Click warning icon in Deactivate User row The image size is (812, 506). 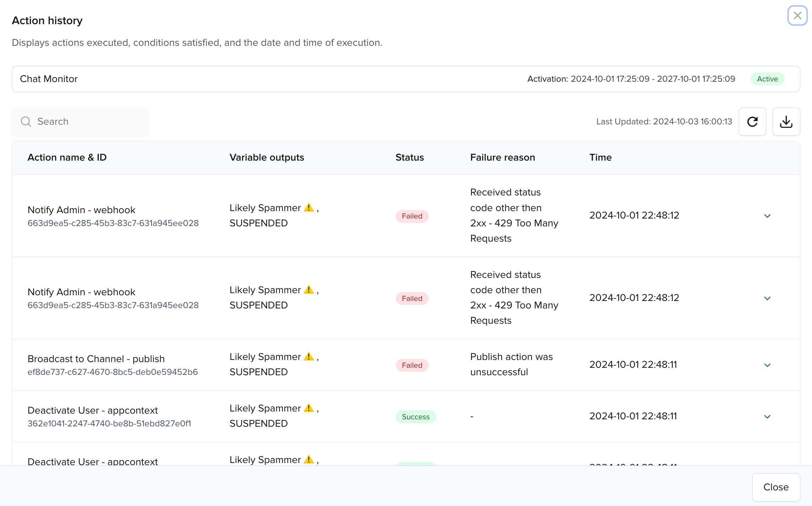(x=309, y=408)
